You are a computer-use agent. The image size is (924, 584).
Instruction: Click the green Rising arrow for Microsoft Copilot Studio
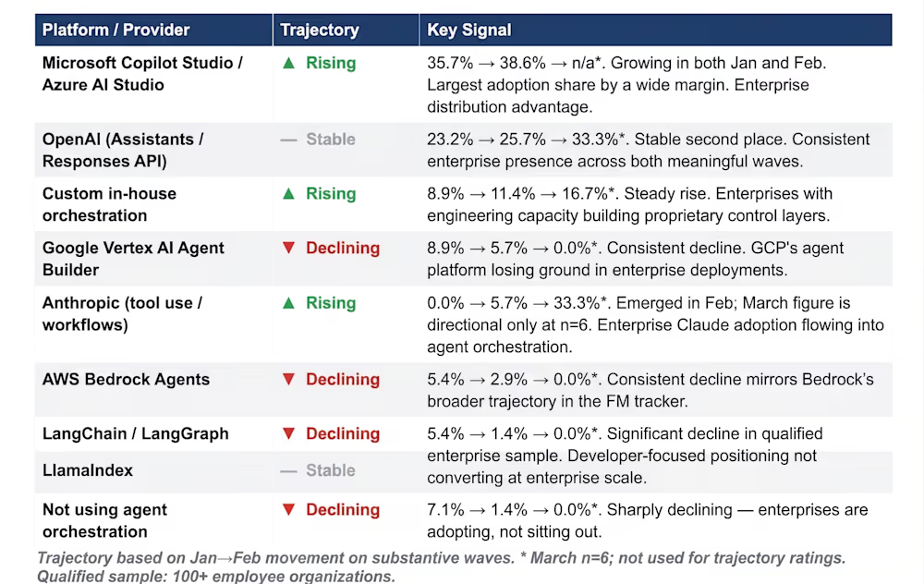pyautogui.click(x=288, y=64)
